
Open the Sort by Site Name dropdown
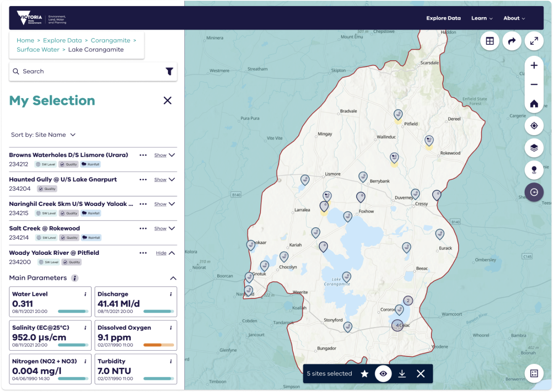[x=43, y=135]
